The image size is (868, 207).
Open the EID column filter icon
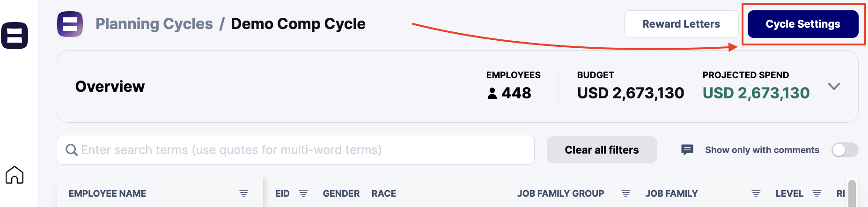point(303,193)
